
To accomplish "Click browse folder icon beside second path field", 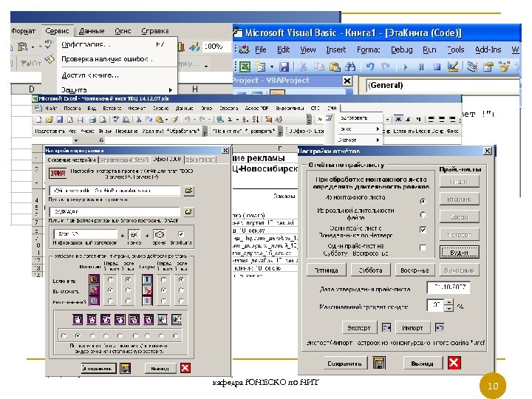I will coord(188,212).
